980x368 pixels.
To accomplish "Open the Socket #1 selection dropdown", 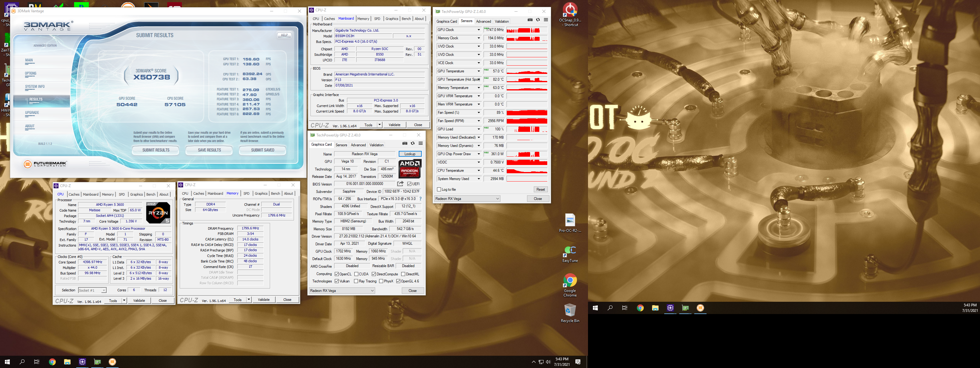I will [92, 290].
